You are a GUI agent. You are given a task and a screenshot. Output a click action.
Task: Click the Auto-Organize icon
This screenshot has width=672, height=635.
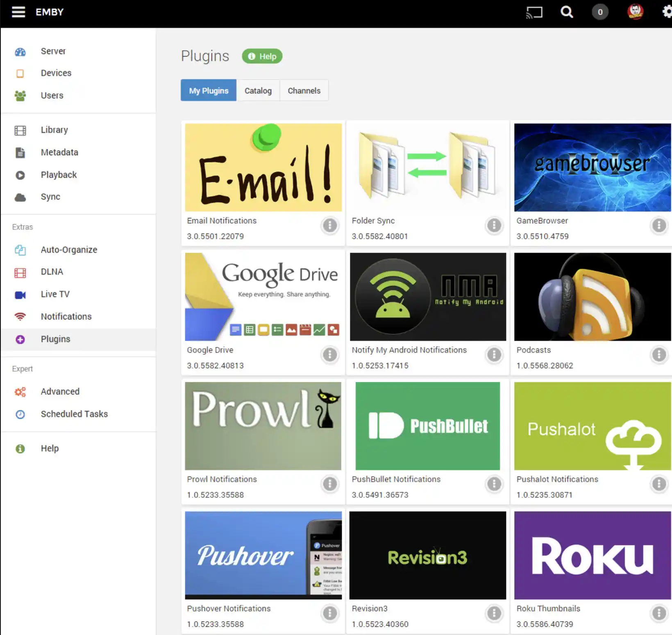pyautogui.click(x=20, y=250)
